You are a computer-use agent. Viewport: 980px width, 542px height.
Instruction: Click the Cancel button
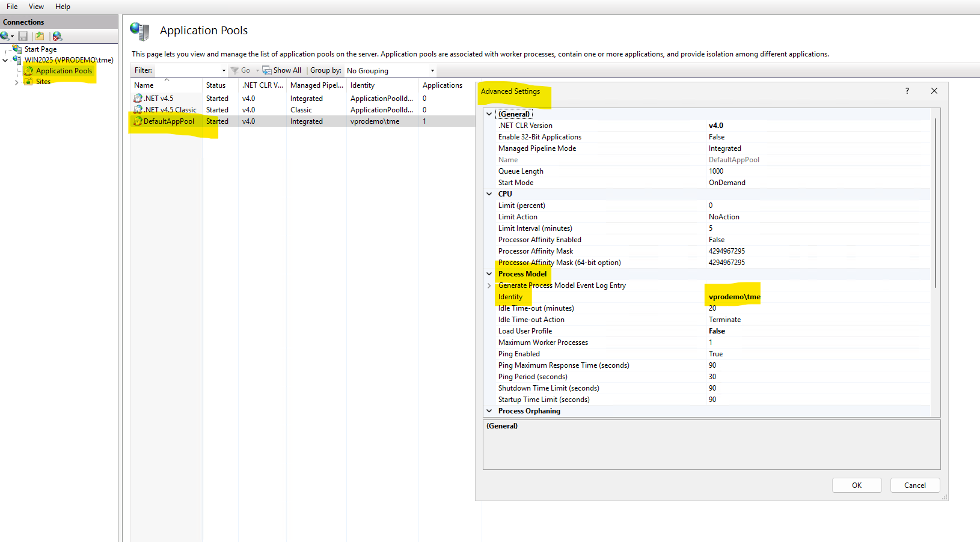click(914, 485)
